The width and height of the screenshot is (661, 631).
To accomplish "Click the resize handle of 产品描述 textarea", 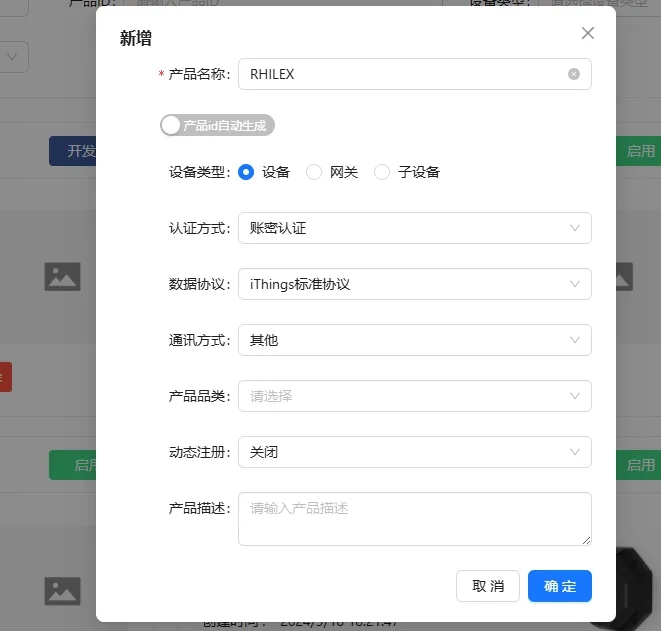I will pyautogui.click(x=586, y=540).
